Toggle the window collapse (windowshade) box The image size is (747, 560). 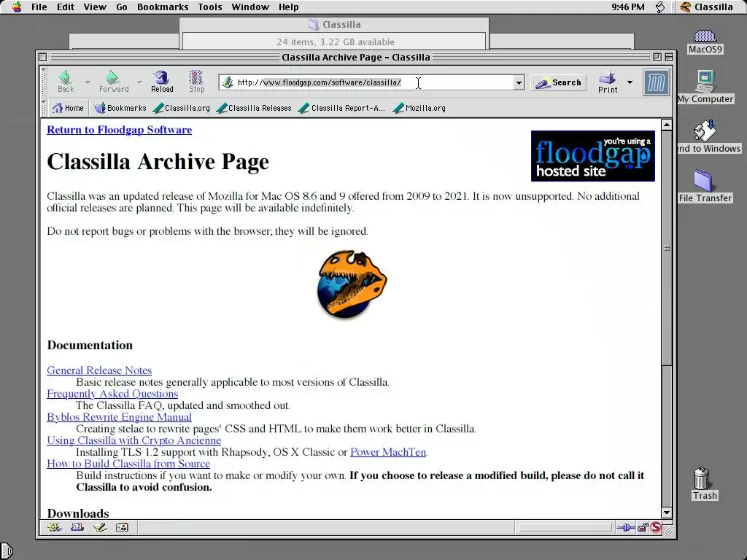click(669, 57)
